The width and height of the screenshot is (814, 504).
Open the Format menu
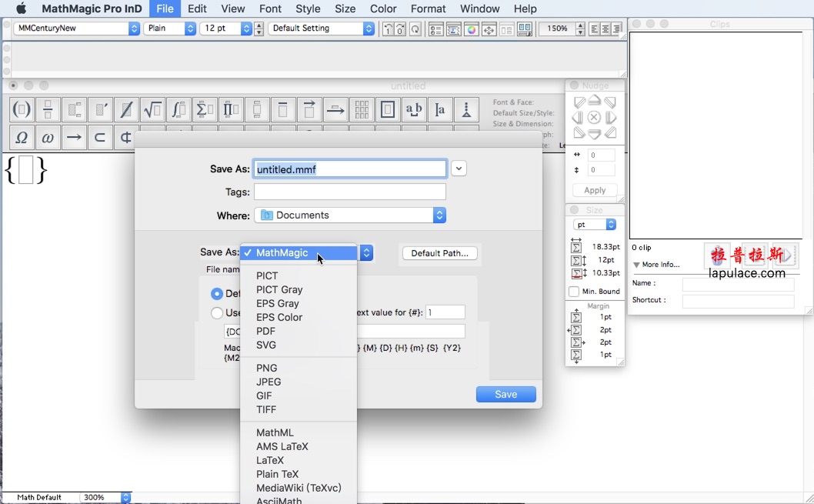pyautogui.click(x=429, y=8)
